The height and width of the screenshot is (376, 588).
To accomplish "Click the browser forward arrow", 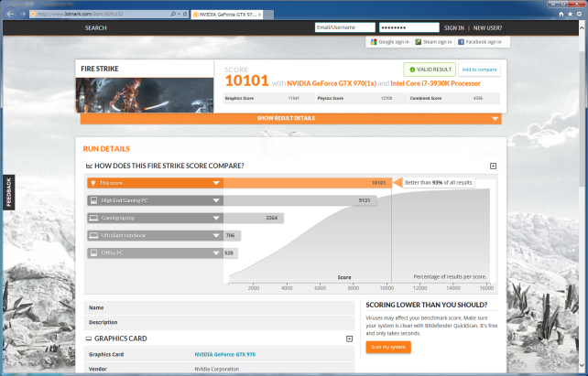I will point(23,15).
